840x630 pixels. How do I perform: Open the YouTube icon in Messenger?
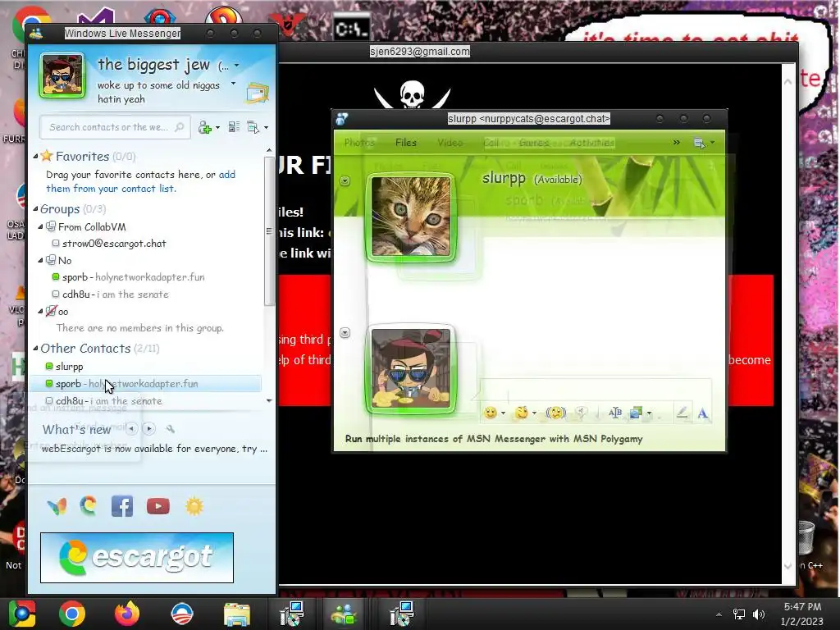158,506
